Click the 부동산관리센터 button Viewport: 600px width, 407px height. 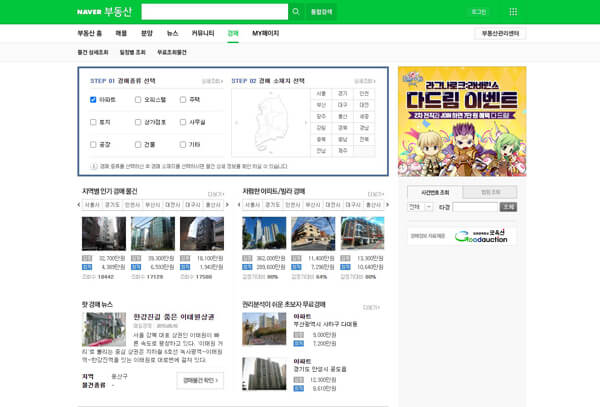pyautogui.click(x=501, y=34)
